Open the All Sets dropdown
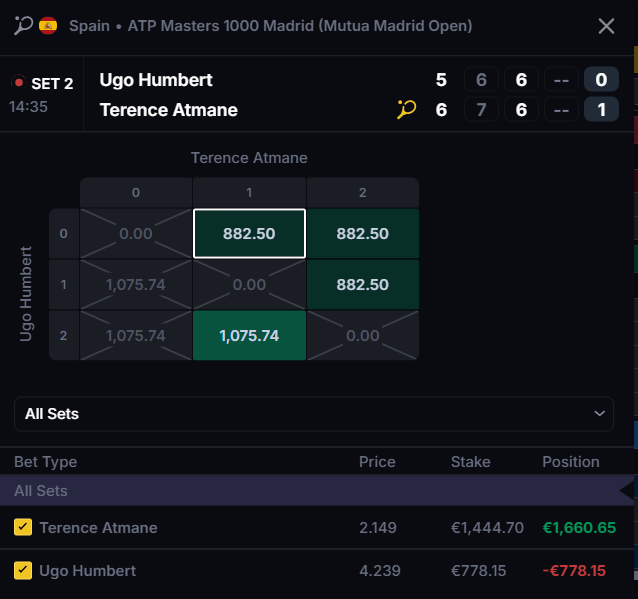Viewport: 638px width, 599px height. pyautogui.click(x=314, y=414)
